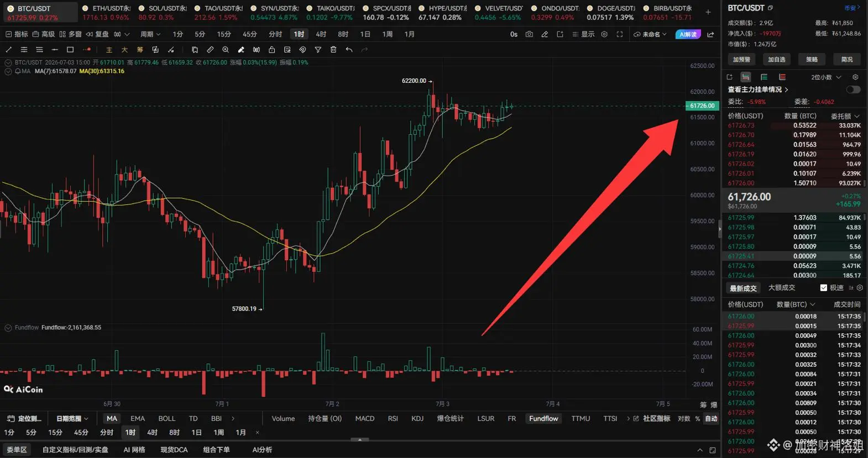Image resolution: width=868 pixels, height=458 pixels.
Task: Open the 未命名 layout dropdown
Action: [x=650, y=34]
